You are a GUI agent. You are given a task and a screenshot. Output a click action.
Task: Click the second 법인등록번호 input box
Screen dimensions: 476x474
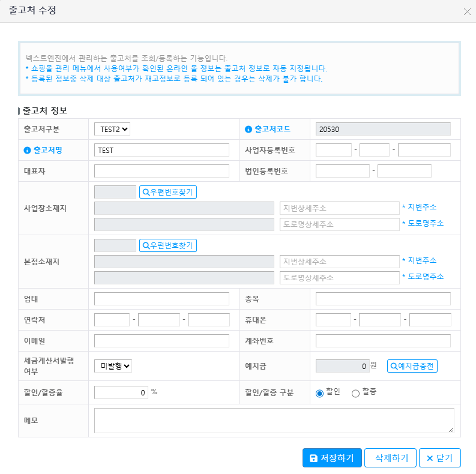point(405,171)
